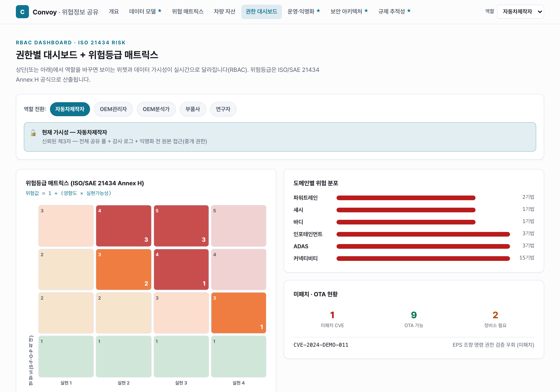Image resolution: width=560 pixels, height=392 pixels.
Task: Open the 역할 dropdown at top right
Action: tap(520, 12)
